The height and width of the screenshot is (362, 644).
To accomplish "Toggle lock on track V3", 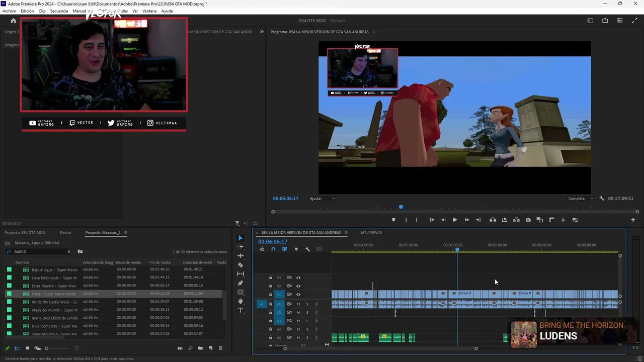I will coord(270,278).
